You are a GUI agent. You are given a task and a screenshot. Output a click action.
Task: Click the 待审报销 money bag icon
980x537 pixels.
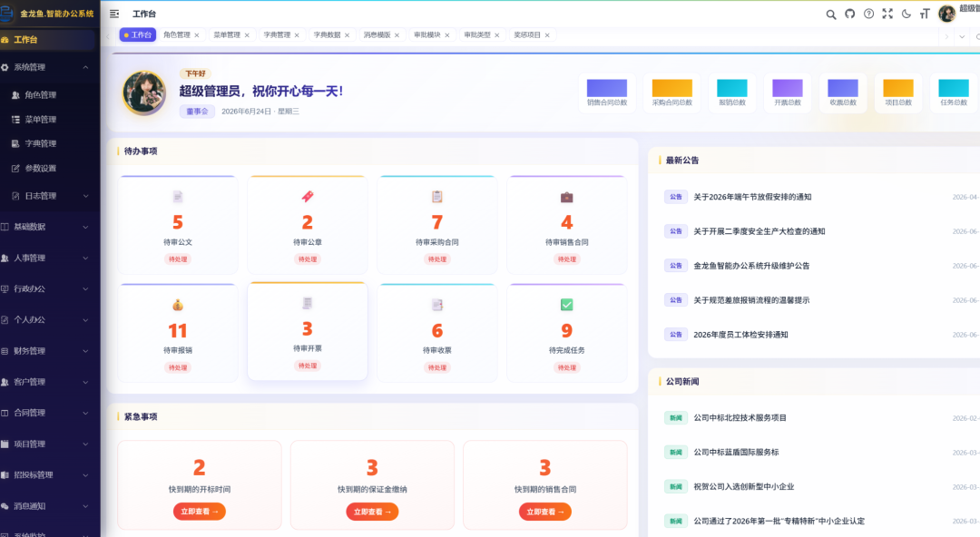[x=178, y=305]
